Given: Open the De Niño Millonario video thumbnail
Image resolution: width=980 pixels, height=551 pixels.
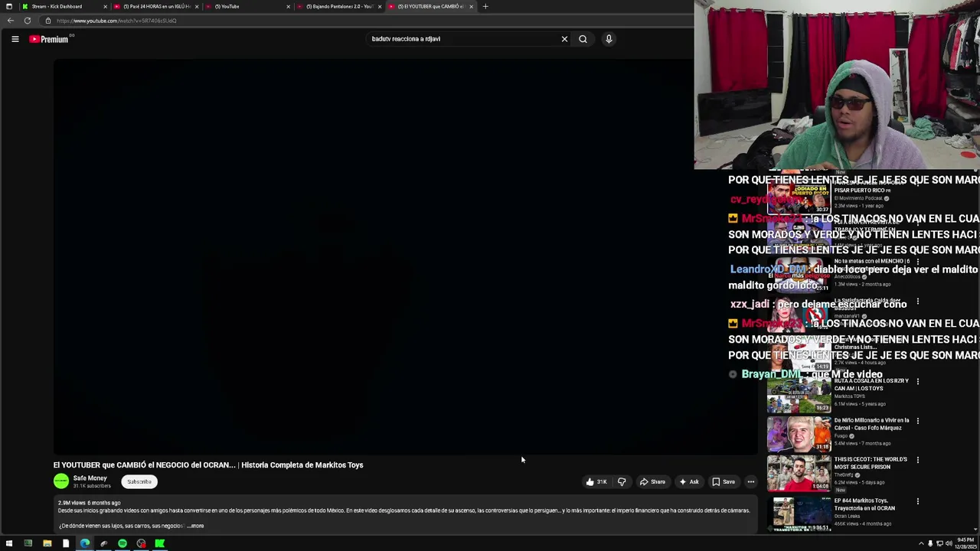Looking at the screenshot, I should pyautogui.click(x=799, y=434).
